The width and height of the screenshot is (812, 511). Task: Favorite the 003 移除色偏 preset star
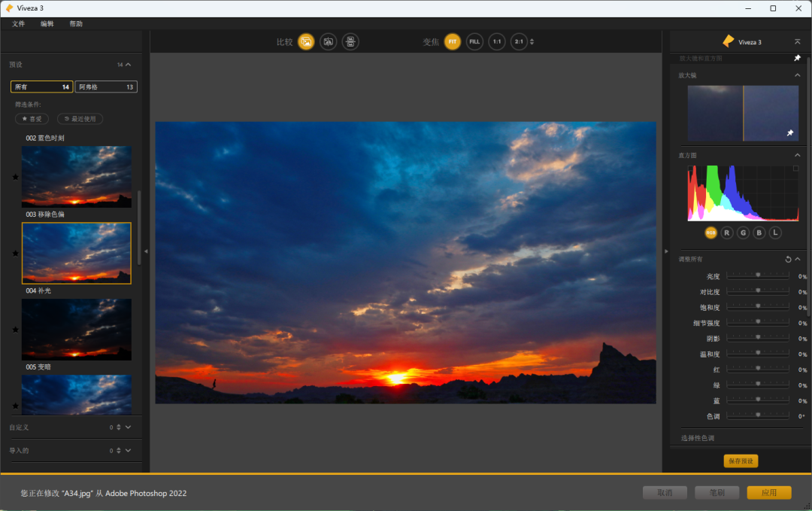click(x=15, y=254)
